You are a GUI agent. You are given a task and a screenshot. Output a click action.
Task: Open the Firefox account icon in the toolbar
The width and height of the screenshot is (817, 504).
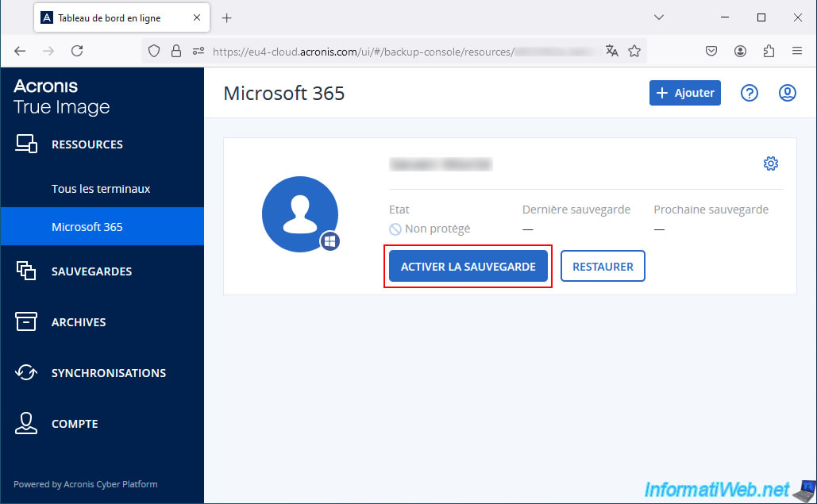(x=740, y=51)
